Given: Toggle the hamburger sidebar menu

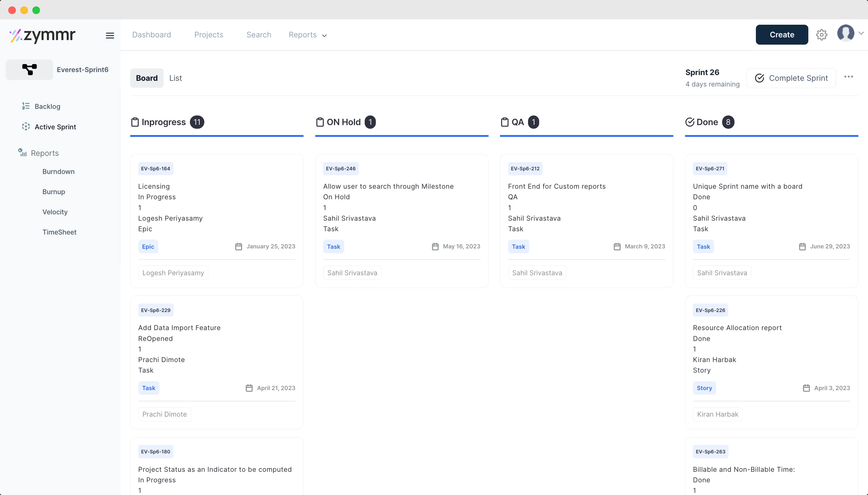Looking at the screenshot, I should pyautogui.click(x=110, y=35).
